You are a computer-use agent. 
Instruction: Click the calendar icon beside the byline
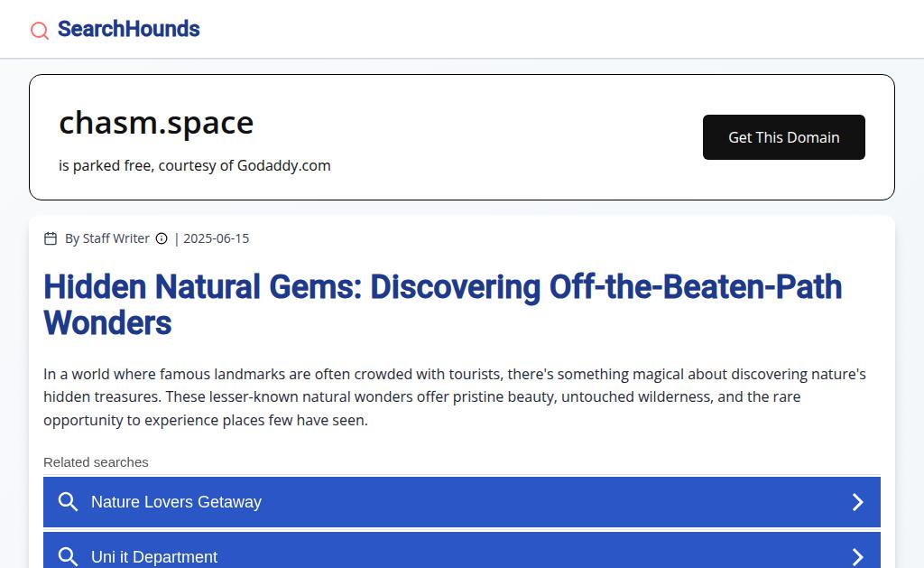[51, 238]
